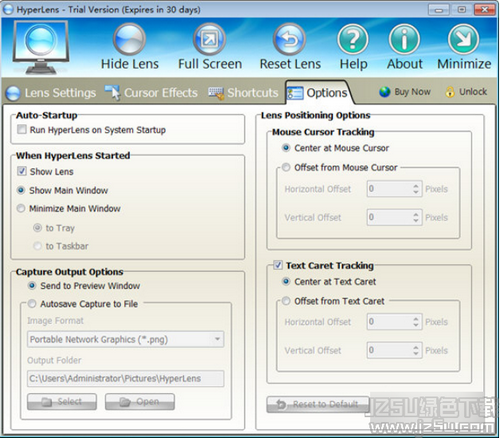
Task: Select Minimize Main Window radio button
Action: point(21,208)
